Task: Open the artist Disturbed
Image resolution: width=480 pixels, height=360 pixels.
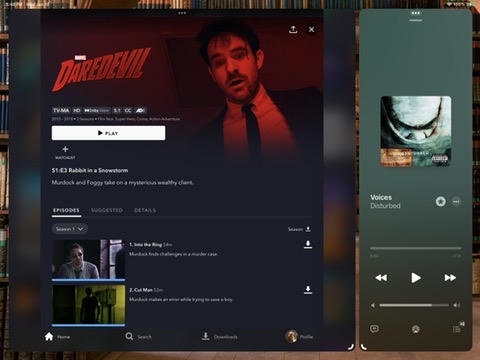Action: [x=385, y=206]
